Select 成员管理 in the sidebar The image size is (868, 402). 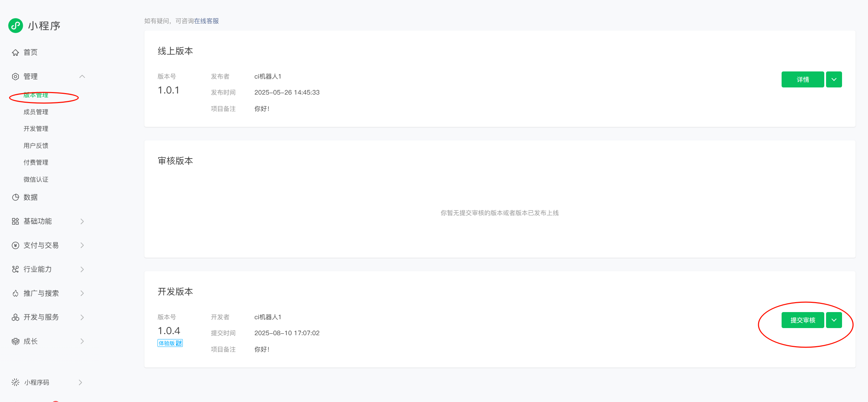(x=36, y=112)
